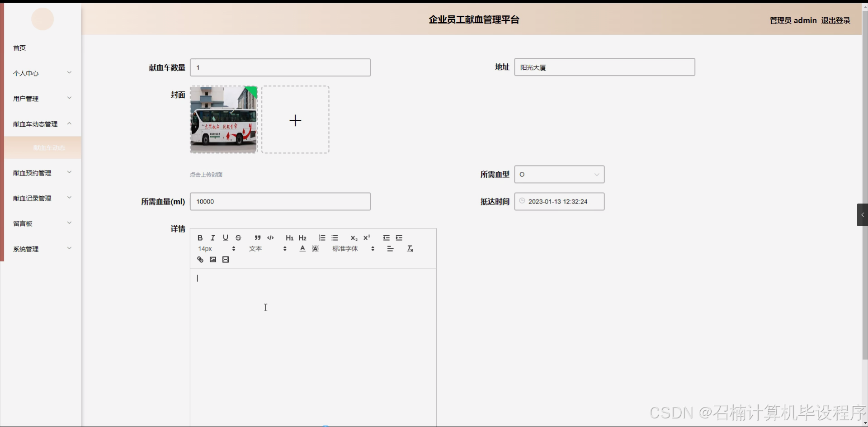Open the text background color picker
868x427 pixels.
316,249
